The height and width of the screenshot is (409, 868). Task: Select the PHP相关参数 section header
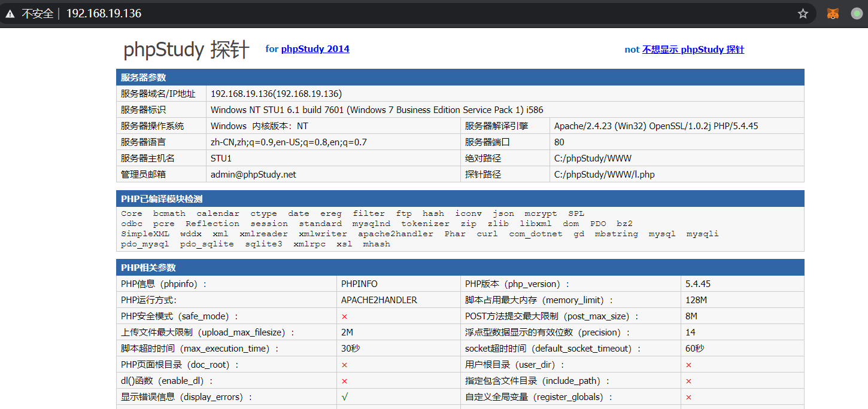point(460,267)
